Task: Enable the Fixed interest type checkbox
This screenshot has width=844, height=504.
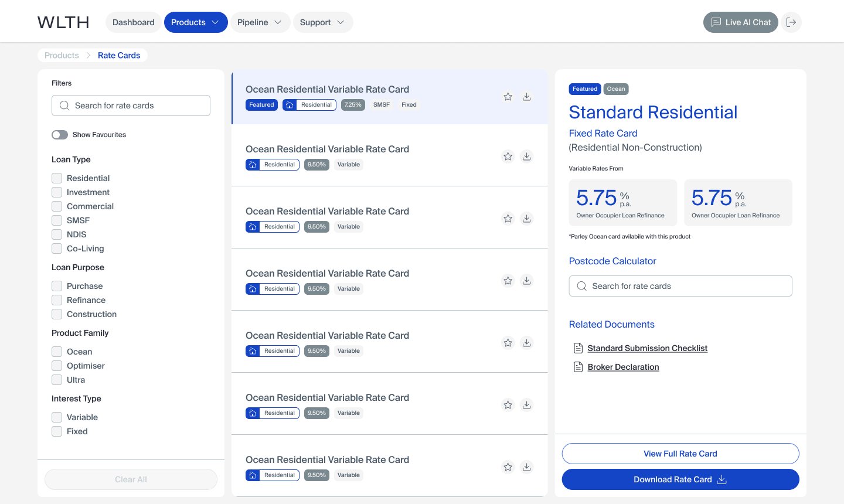Action: (x=57, y=431)
